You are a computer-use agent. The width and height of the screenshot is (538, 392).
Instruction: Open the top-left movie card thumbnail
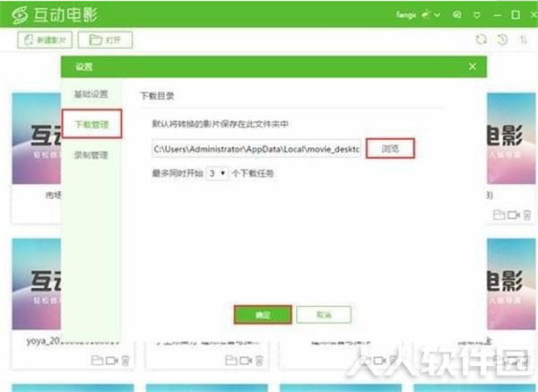37,138
